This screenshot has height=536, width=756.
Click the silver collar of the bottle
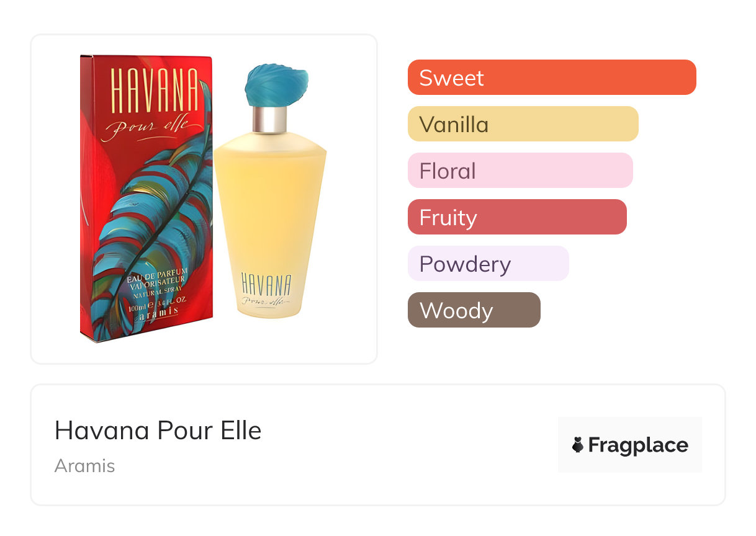pos(271,119)
